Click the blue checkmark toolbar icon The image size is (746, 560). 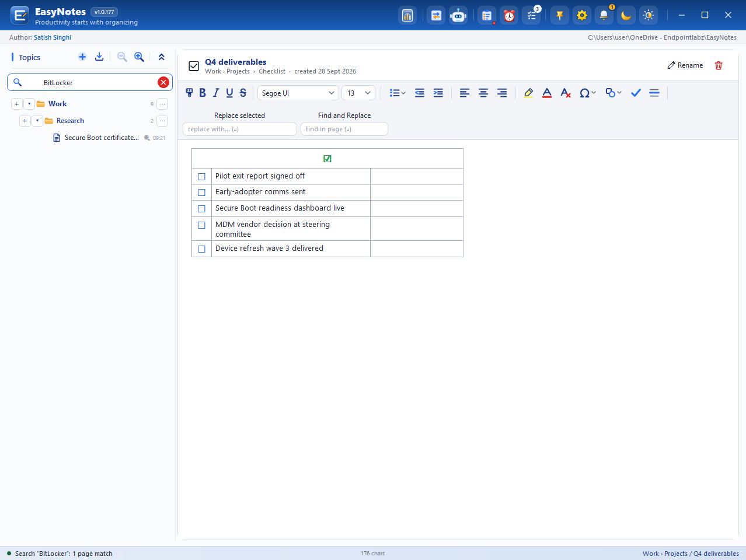(x=636, y=93)
